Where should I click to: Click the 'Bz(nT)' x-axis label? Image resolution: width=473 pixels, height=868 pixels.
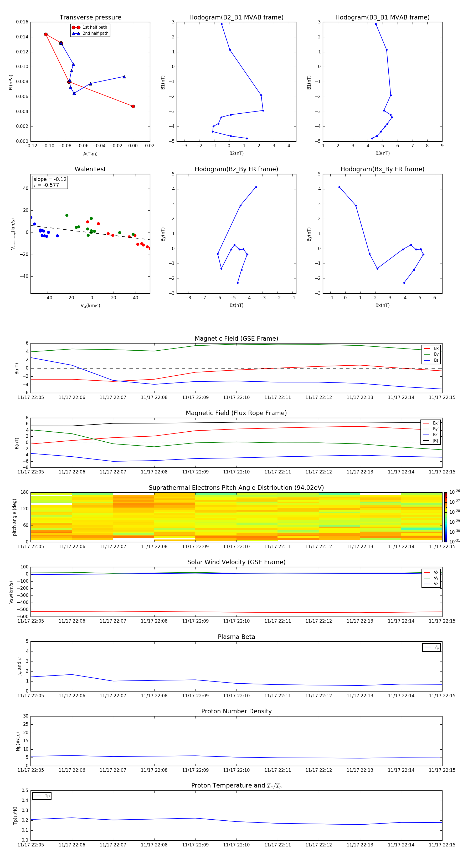[x=236, y=305]
